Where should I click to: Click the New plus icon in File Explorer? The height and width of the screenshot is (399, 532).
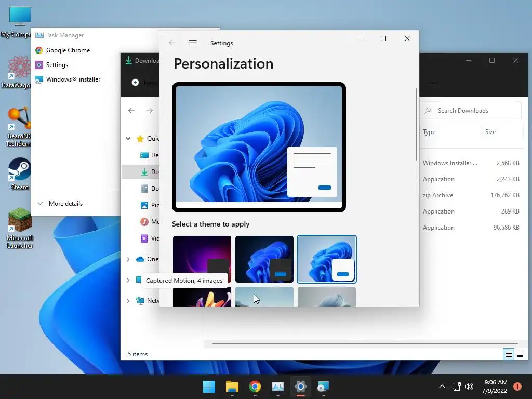pyautogui.click(x=136, y=83)
